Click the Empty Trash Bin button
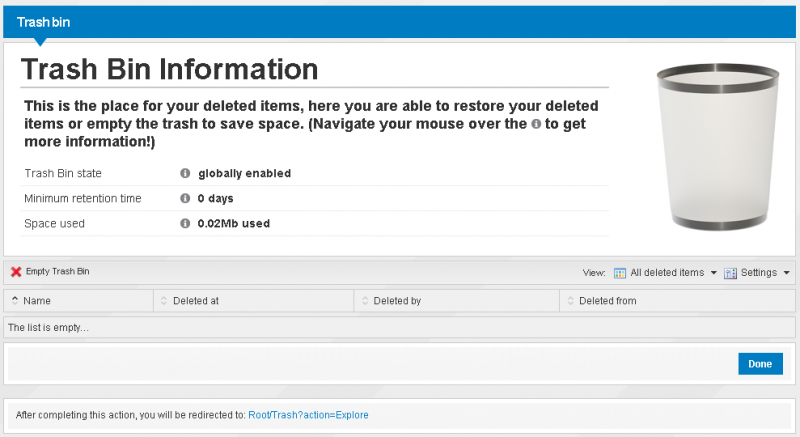This screenshot has height=437, width=800. [50, 272]
